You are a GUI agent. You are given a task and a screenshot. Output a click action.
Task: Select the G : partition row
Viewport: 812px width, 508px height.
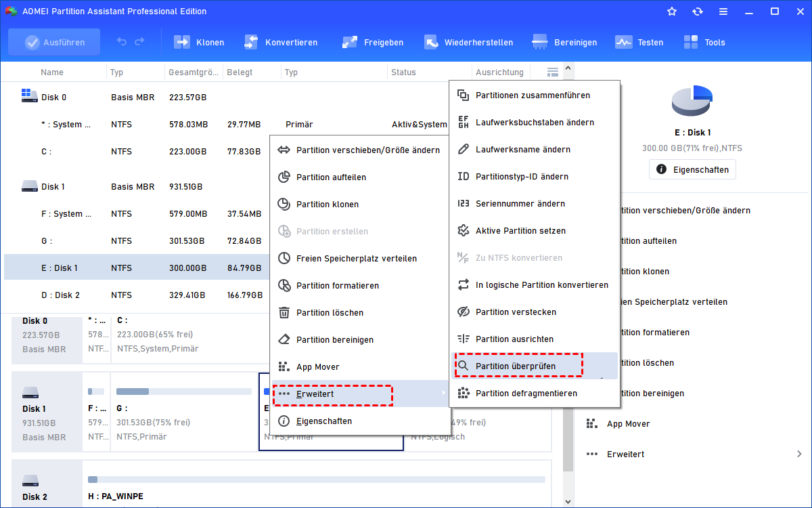(137, 241)
